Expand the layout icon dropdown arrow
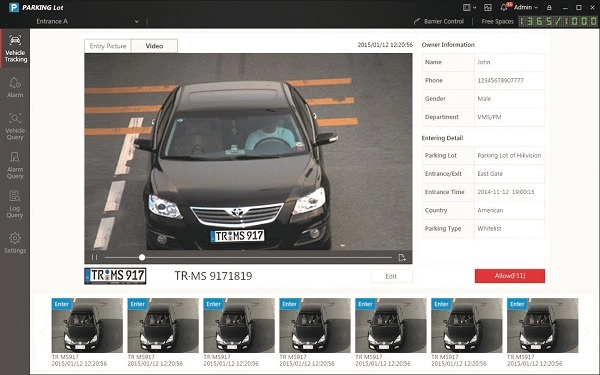The image size is (600, 375). 474,8
